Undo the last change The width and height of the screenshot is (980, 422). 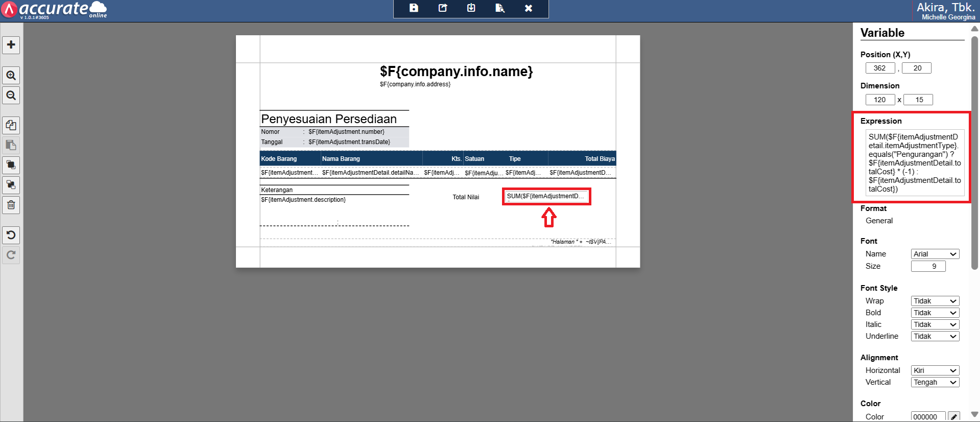point(11,235)
